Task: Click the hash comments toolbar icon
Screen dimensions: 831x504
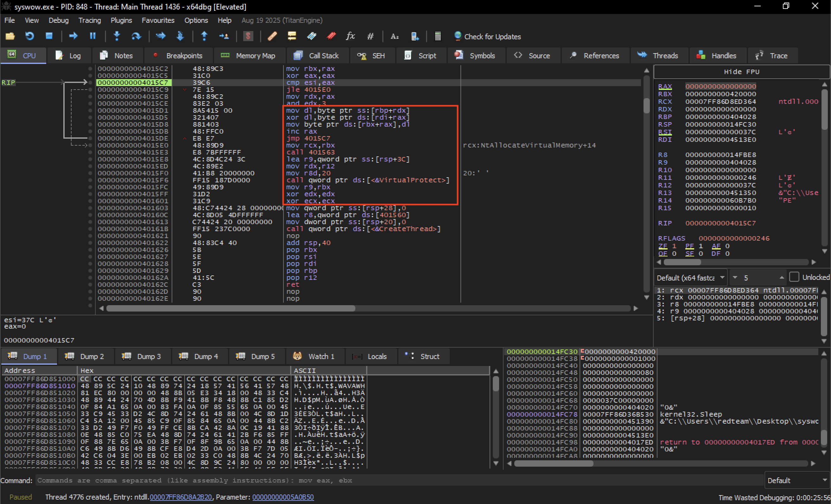Action: [370, 36]
